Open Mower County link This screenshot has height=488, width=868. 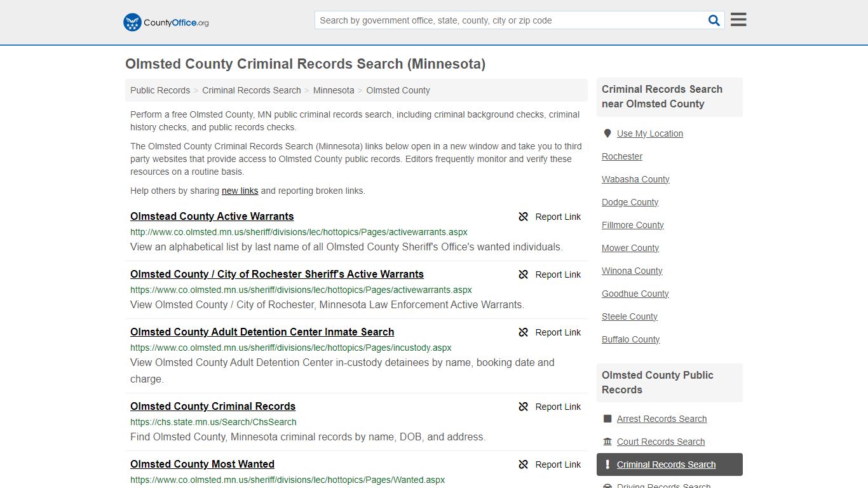(630, 248)
